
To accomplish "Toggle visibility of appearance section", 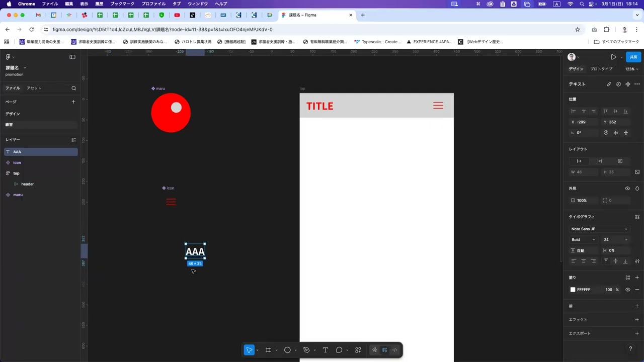I will [x=627, y=189].
